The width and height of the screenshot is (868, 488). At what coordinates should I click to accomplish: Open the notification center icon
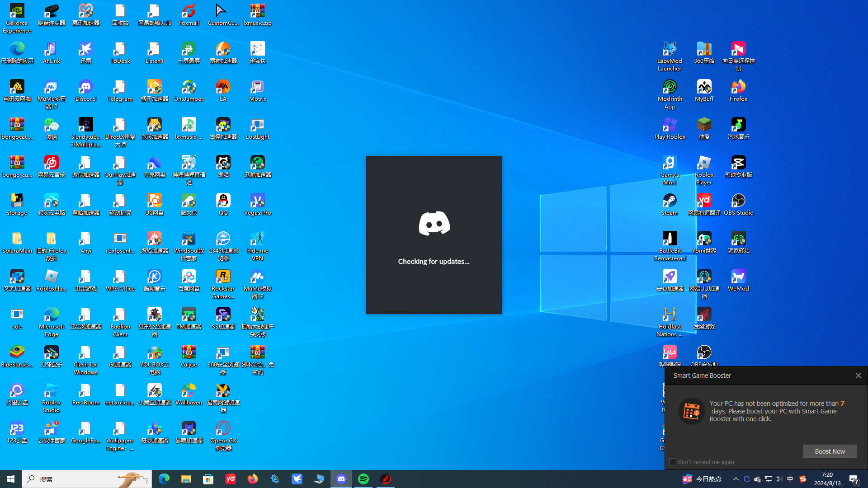coord(854,479)
